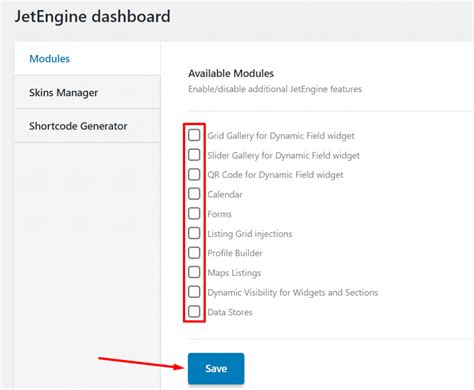Screen dimensions: 474x390
Task: Click the 'Available Modules' heading
Action: (x=231, y=73)
